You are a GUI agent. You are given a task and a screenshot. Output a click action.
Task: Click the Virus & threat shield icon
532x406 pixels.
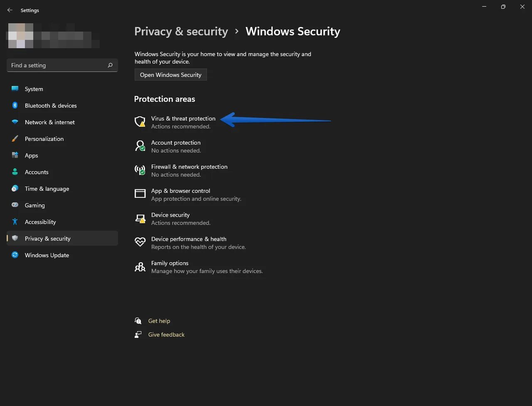[x=140, y=122]
